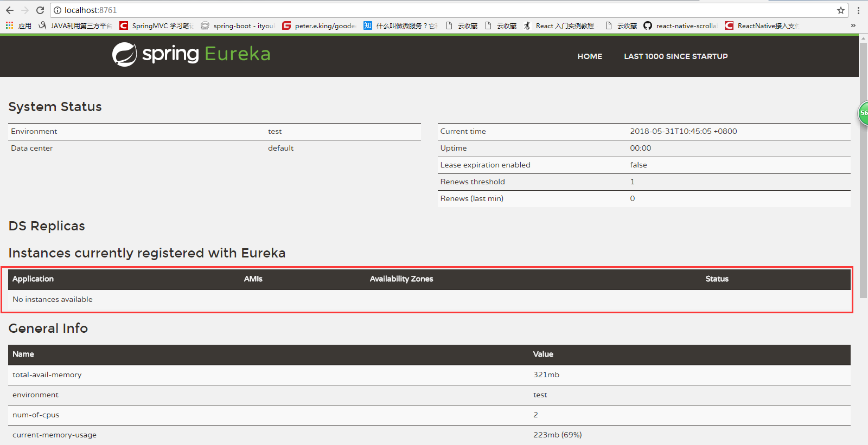
Task: Click the 'Uptime' row label
Action: point(454,148)
